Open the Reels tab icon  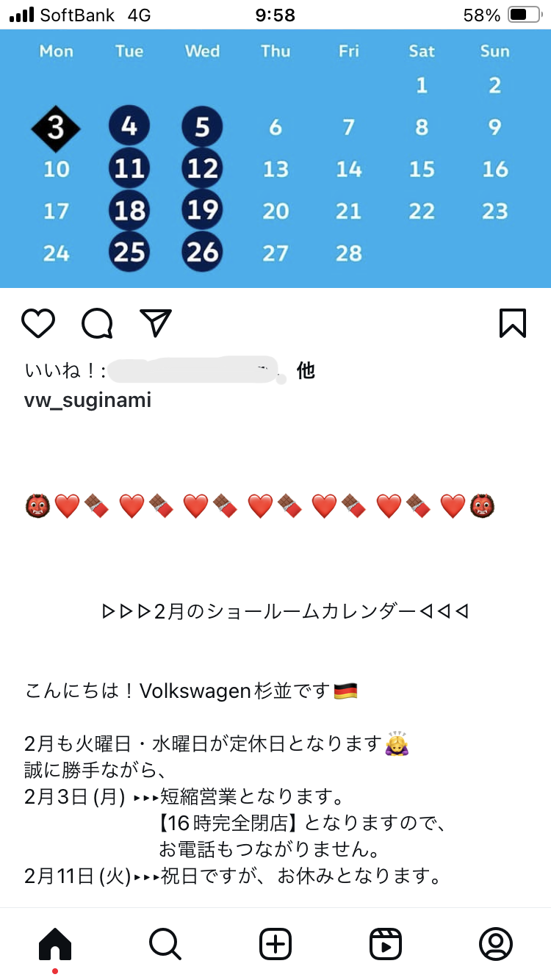point(386,944)
